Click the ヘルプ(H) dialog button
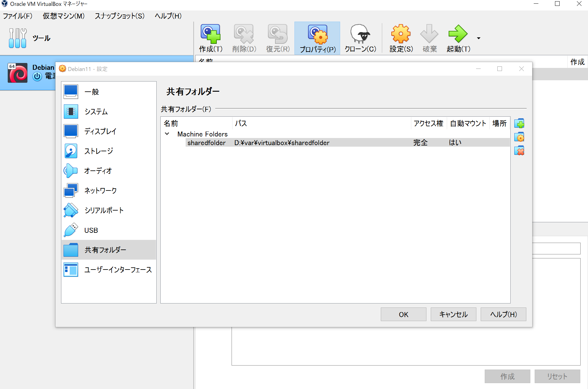This screenshot has height=389, width=588. pos(503,314)
